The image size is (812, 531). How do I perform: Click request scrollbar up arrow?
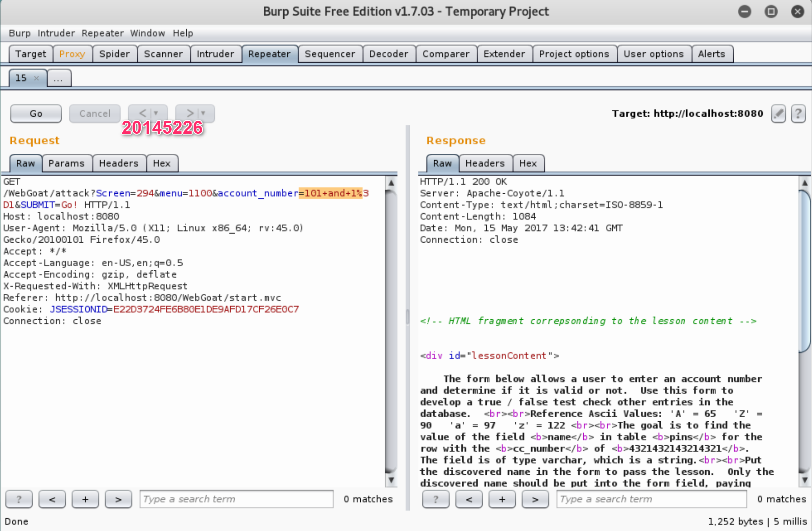point(391,182)
